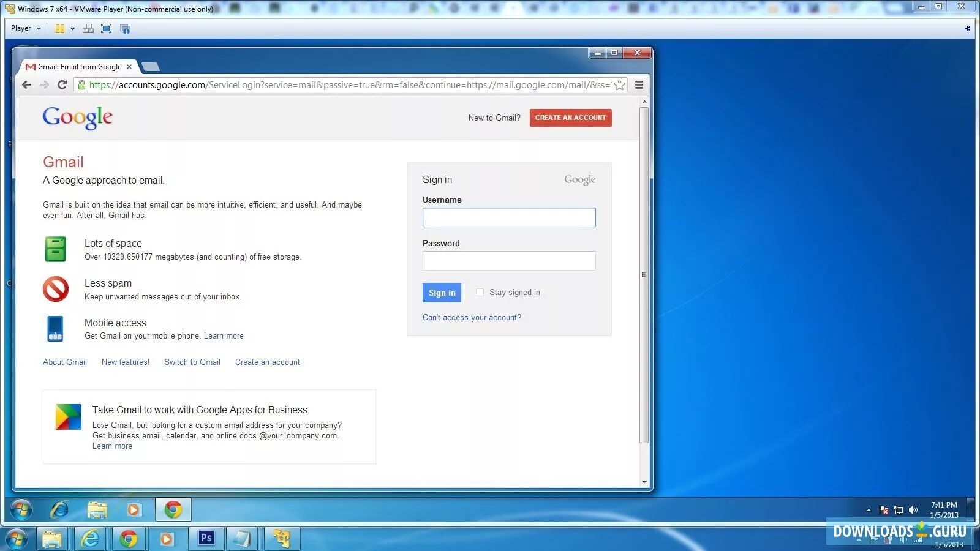Screen dimensions: 980x551
Task: Focus the Password field
Action: click(509, 261)
